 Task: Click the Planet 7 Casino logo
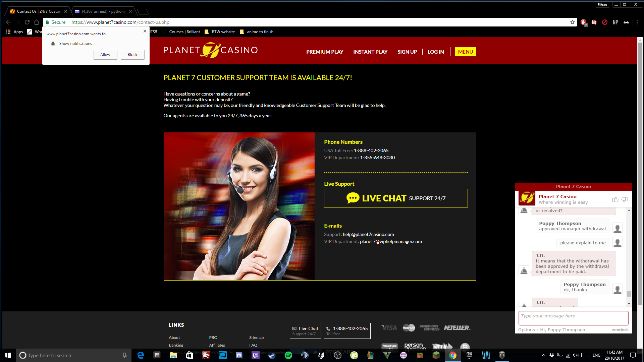pyautogui.click(x=211, y=50)
